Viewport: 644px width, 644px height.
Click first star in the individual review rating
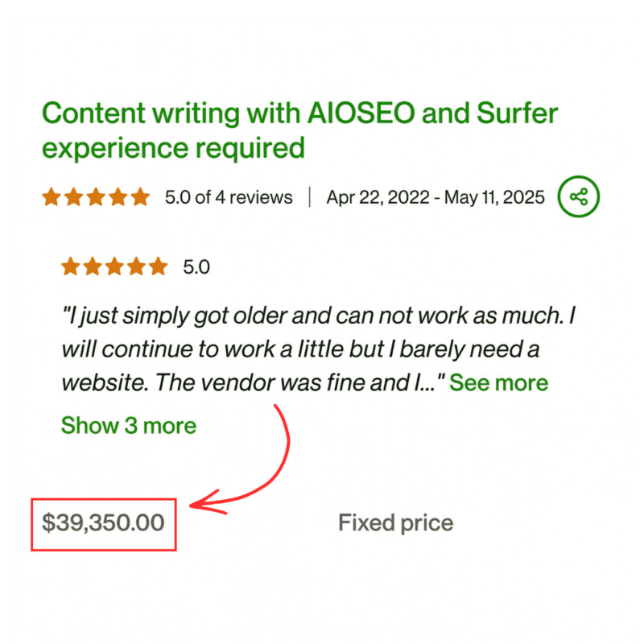pos(71,266)
